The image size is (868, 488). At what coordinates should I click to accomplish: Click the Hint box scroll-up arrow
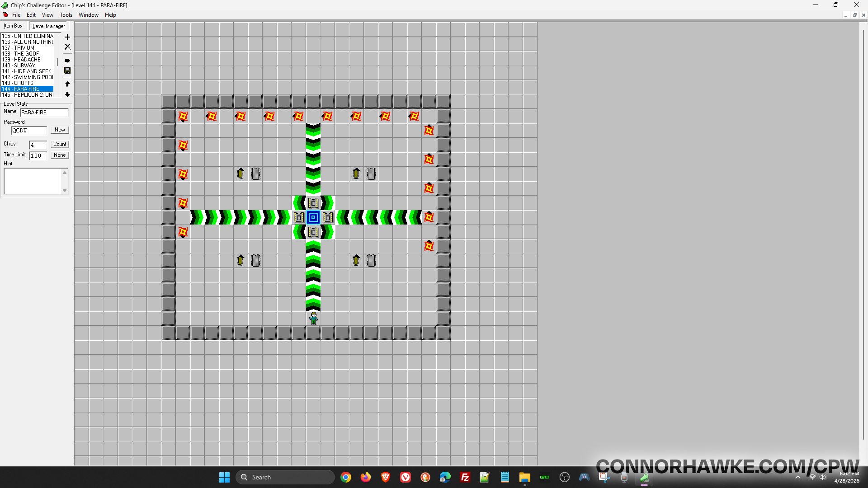pos(65,173)
